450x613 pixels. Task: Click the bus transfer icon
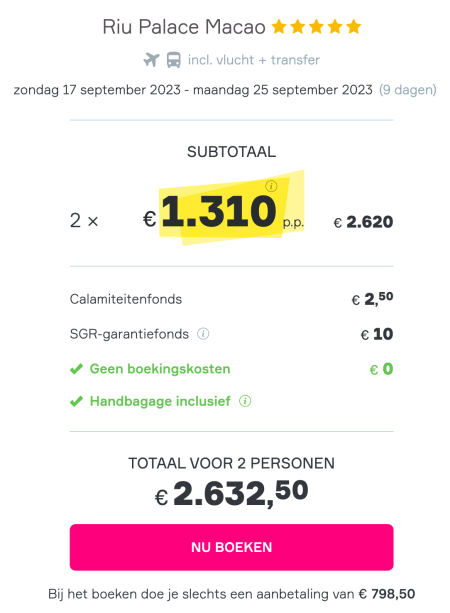(x=174, y=60)
